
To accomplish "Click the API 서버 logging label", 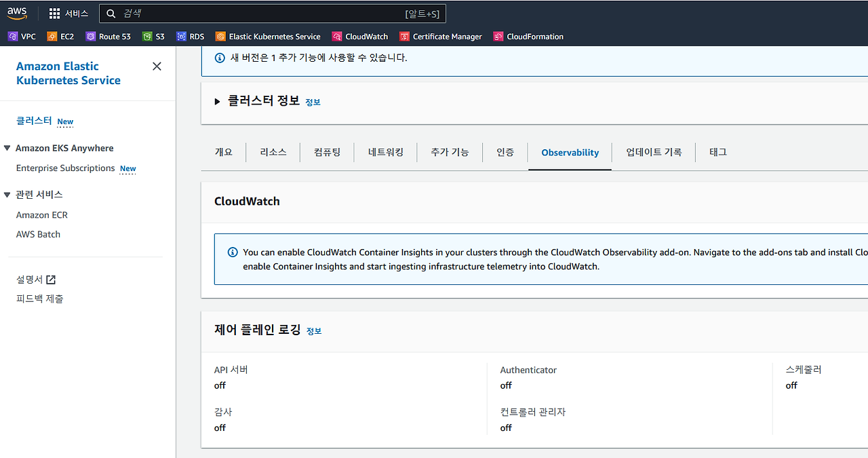I will coord(231,370).
